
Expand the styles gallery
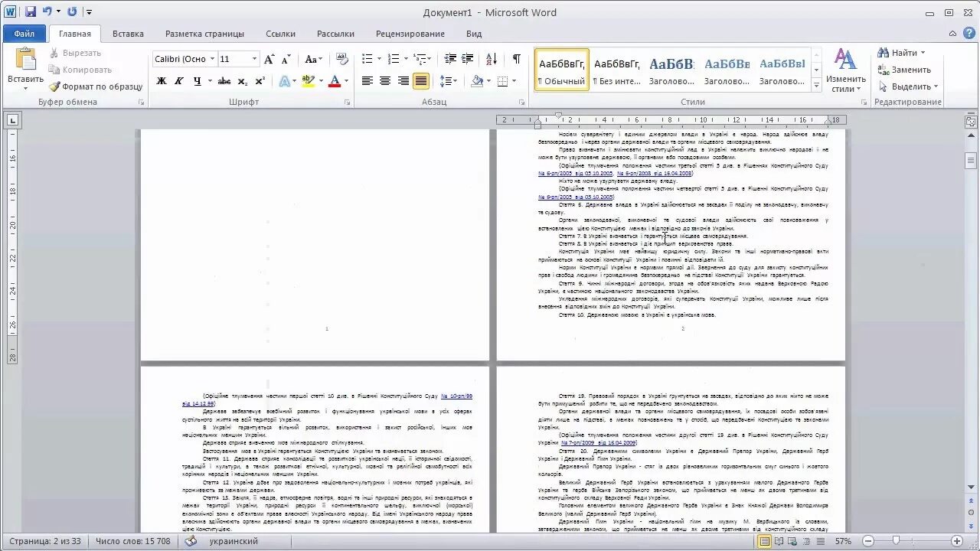point(816,87)
